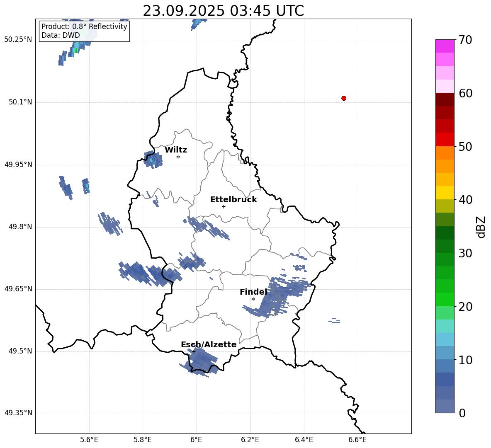Click the 6.2°E longitude label
Screen dimensions: 491x448
(x=250, y=440)
